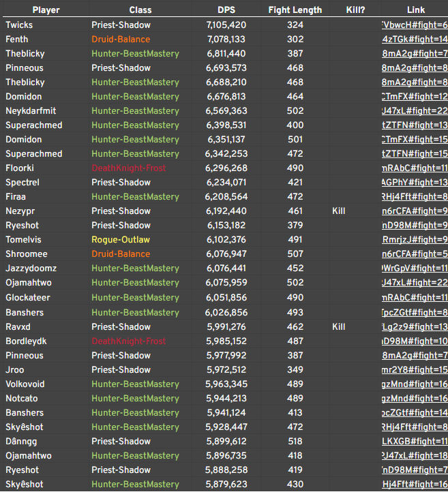448x492 pixels.
Task: Open Jroo's mr2Y8 fight link
Action: [x=415, y=370]
